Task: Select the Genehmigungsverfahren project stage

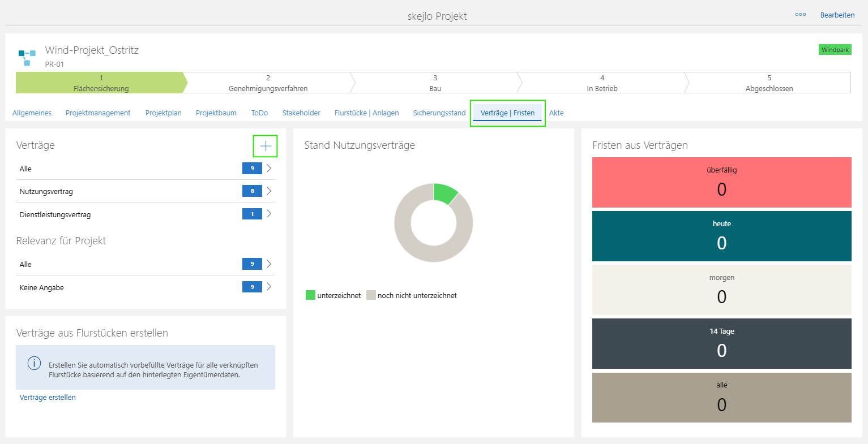Action: pyautogui.click(x=268, y=83)
